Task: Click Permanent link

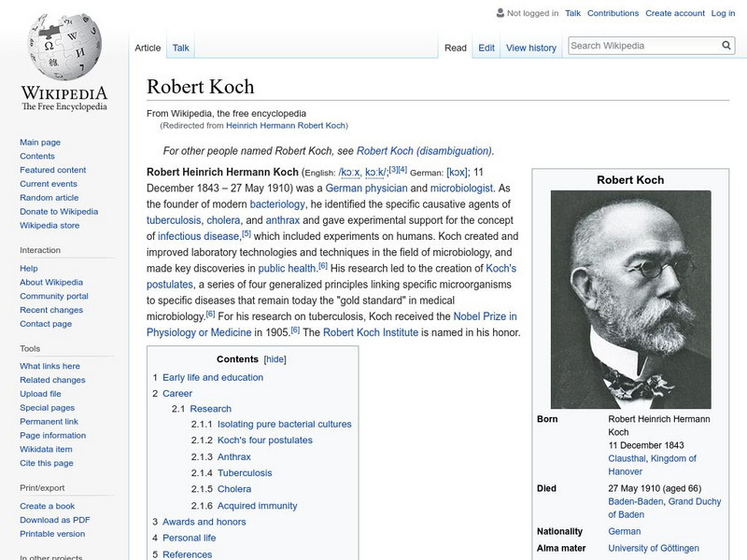Action: [x=49, y=421]
